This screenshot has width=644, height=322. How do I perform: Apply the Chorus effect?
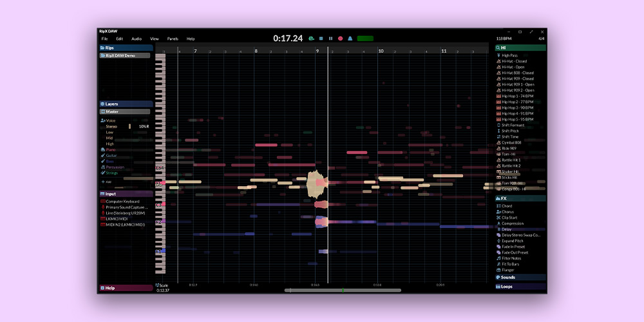click(507, 212)
